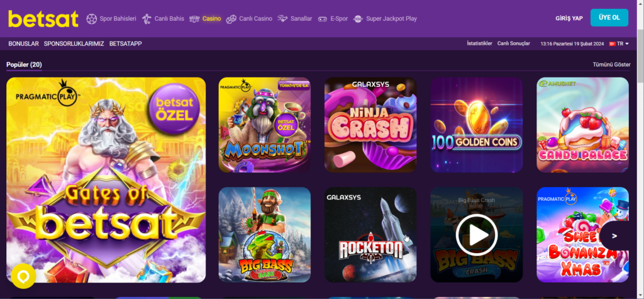Click the player icon beside Canlı Bahis
This screenshot has width=644, height=299.
146,19
